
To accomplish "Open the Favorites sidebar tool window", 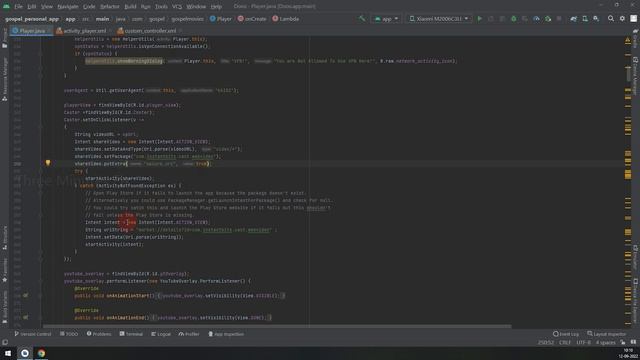I will pos(4,270).
